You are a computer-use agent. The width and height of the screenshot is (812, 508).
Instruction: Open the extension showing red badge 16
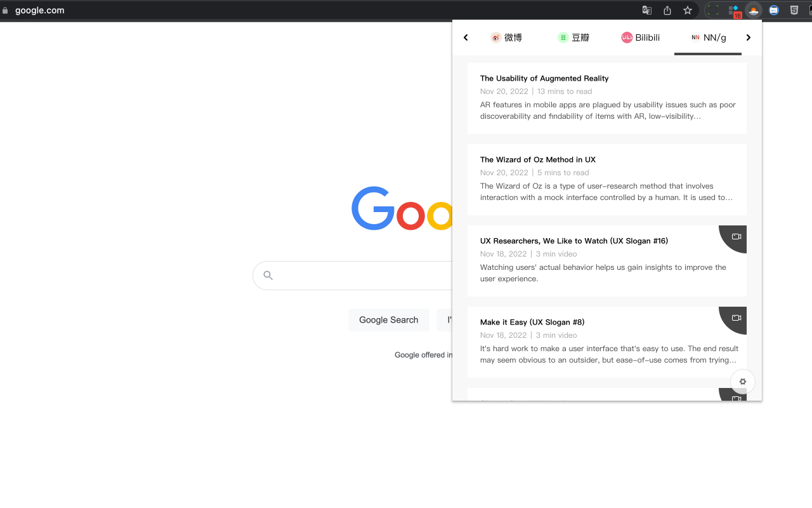(x=733, y=8)
